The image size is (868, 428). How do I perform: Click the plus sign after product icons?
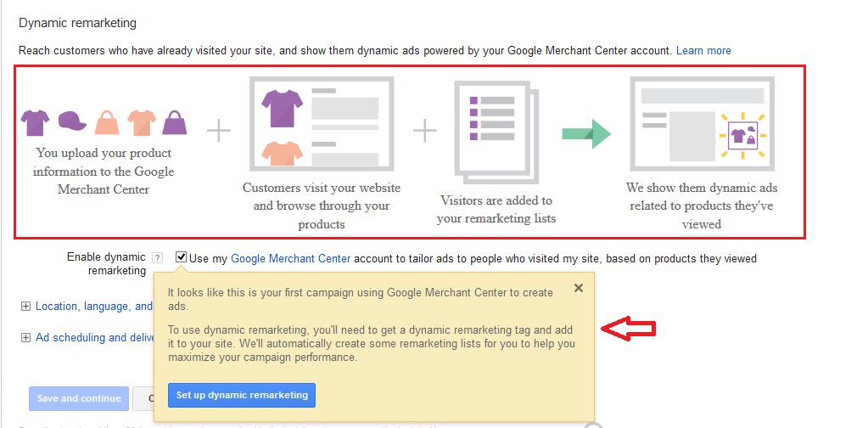pyautogui.click(x=219, y=130)
